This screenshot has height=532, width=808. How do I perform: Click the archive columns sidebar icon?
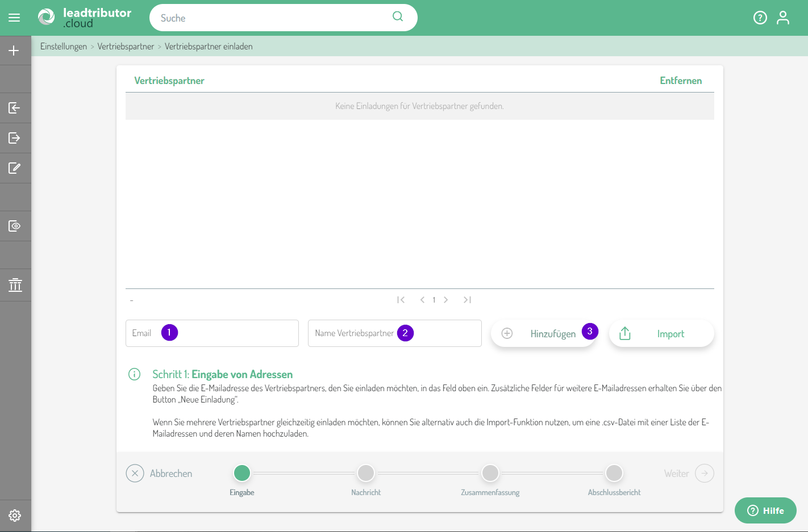tap(15, 285)
